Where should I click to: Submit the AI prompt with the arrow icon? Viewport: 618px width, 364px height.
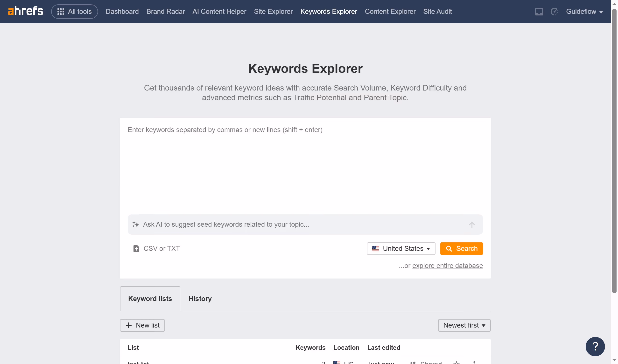[472, 225]
